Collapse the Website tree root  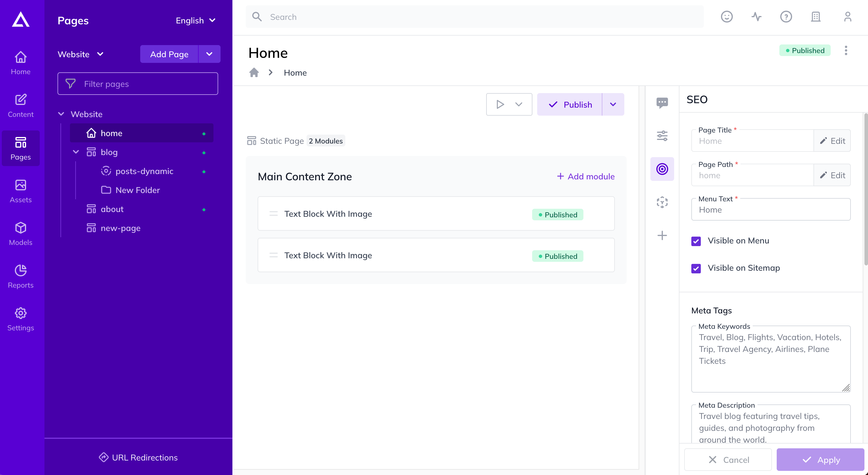[x=61, y=114]
